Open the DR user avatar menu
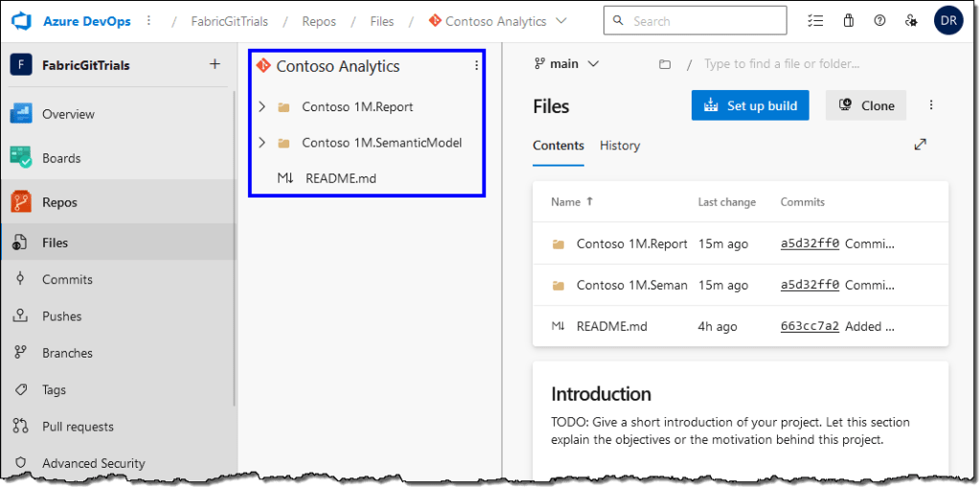 pyautogui.click(x=948, y=21)
